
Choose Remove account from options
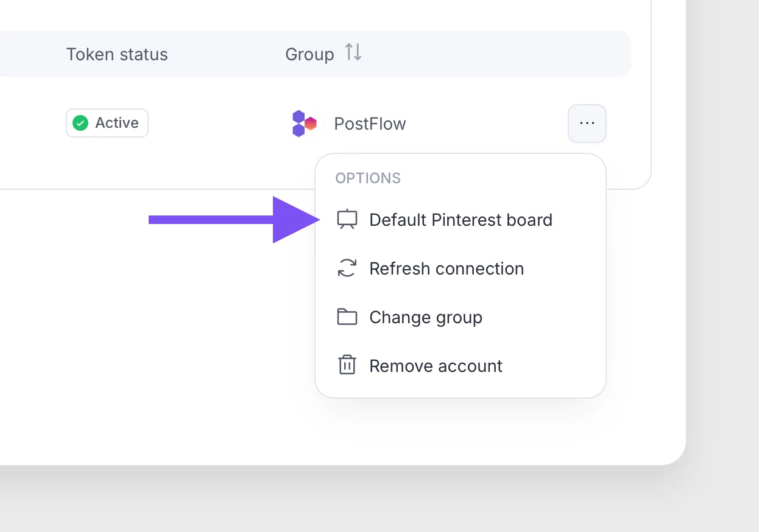click(x=436, y=366)
